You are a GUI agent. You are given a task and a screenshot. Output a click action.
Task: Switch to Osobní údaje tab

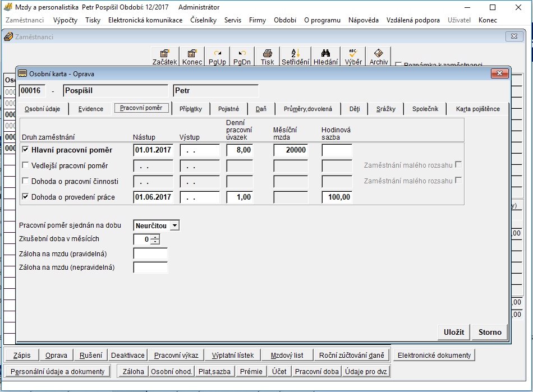tap(42, 109)
